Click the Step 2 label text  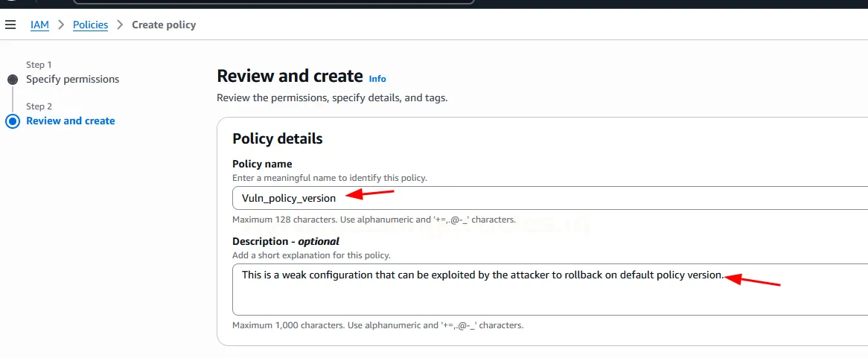[x=39, y=106]
